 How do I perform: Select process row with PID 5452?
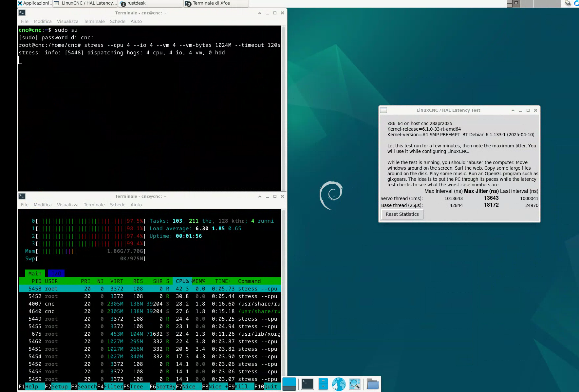click(150, 296)
